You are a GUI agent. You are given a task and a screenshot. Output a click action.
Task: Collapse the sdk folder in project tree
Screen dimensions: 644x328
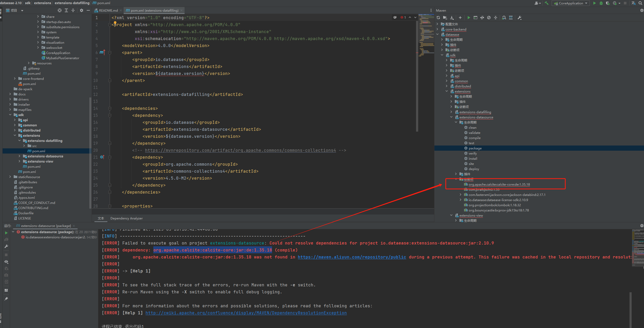(10, 115)
